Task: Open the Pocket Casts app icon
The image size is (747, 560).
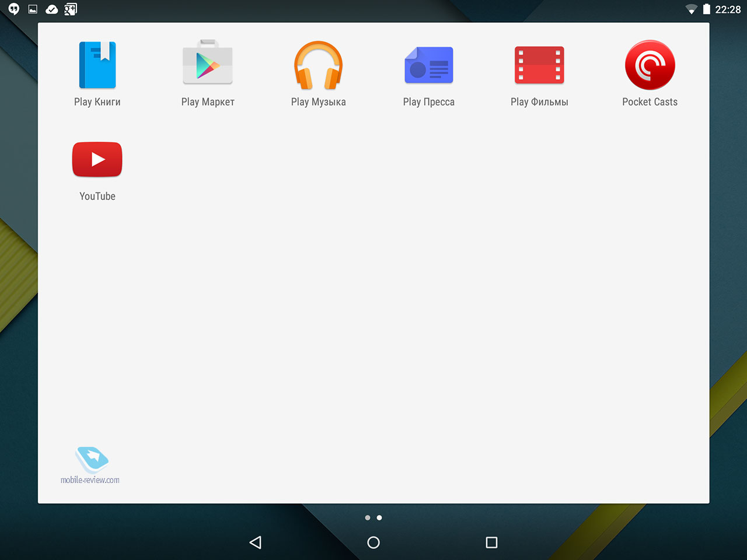Action: coord(650,65)
